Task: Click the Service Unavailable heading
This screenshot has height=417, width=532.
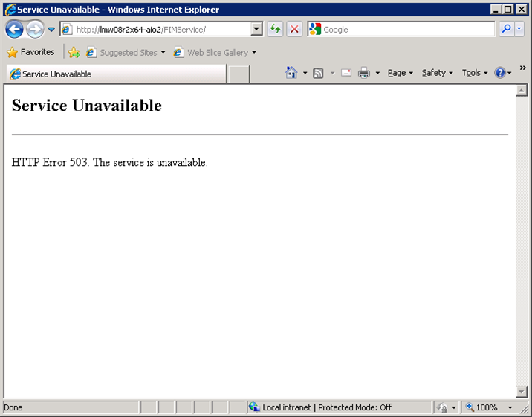Action: (x=87, y=106)
